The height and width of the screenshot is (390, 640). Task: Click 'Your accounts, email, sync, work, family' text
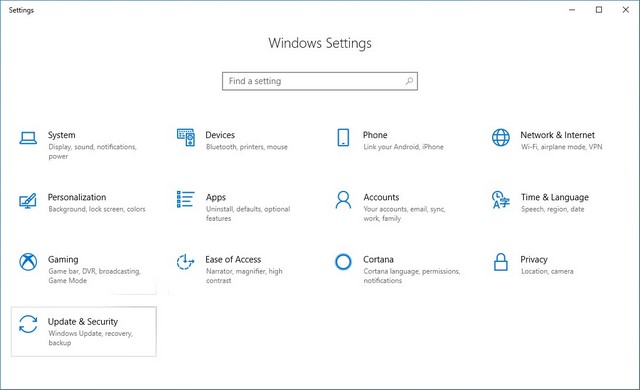pos(404,214)
